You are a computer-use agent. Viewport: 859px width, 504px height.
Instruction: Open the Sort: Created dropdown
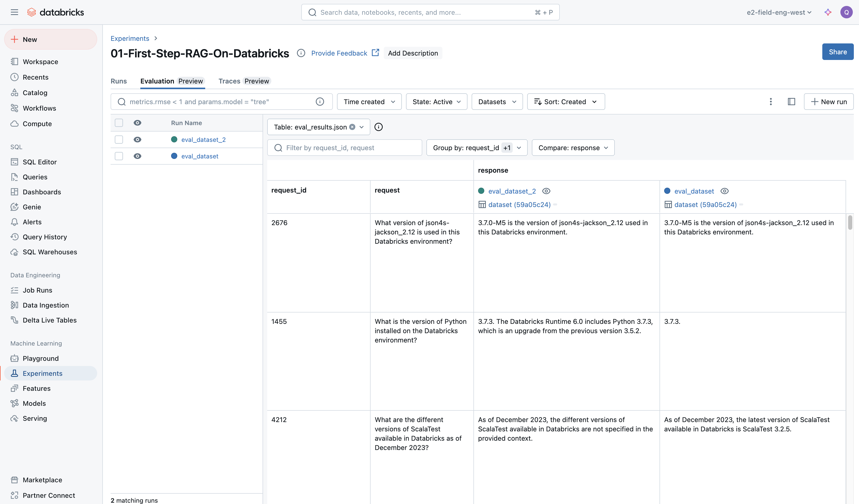(566, 102)
